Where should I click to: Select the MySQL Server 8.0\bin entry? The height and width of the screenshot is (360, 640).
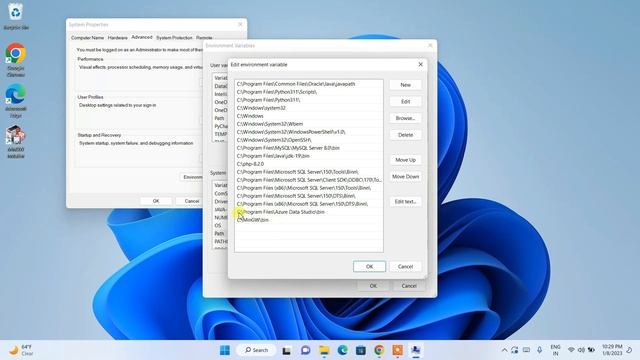(x=309, y=148)
